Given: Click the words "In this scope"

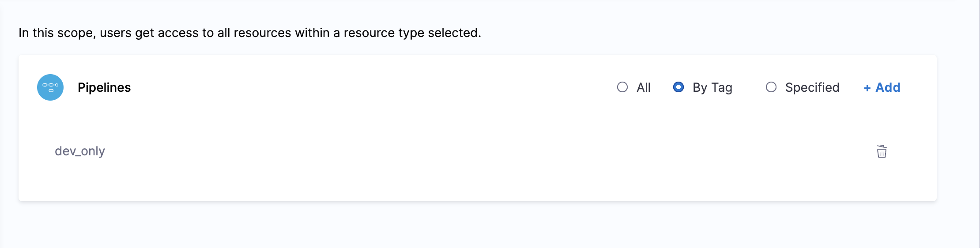Looking at the screenshot, I should pos(56,33).
